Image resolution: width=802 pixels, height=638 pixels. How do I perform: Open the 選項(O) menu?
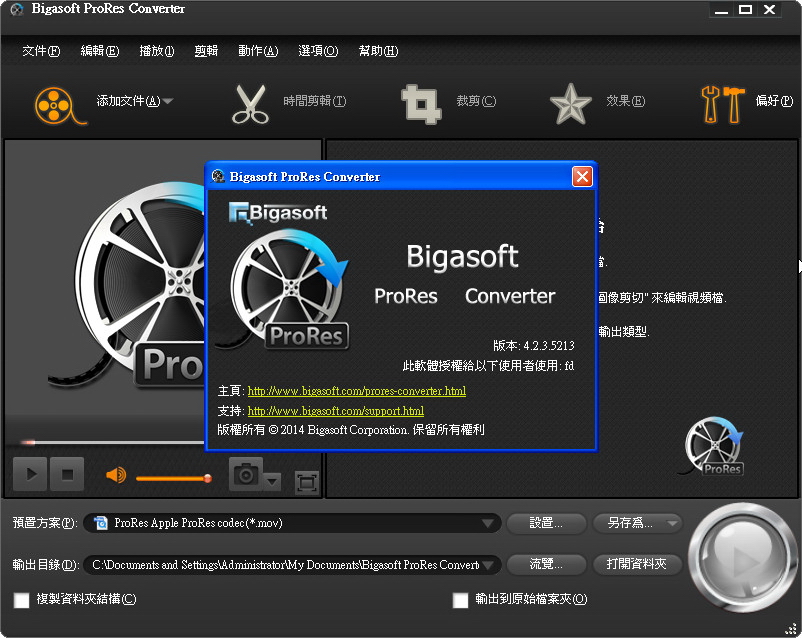318,51
